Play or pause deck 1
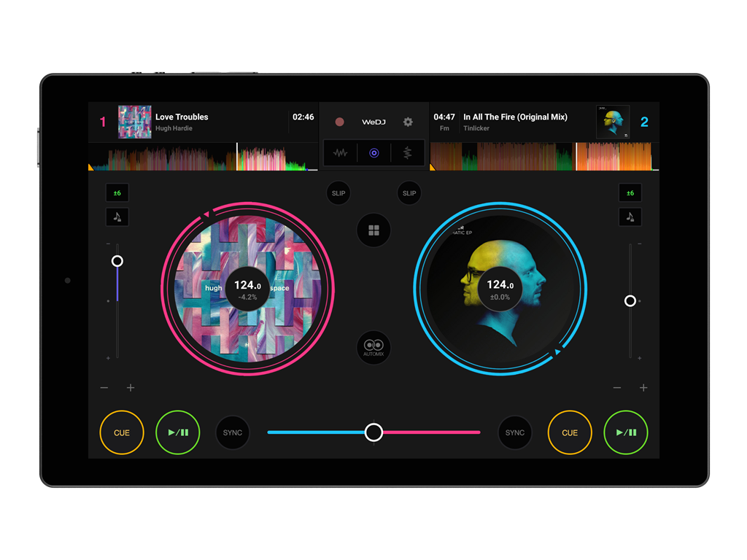The width and height of the screenshot is (747, 560). pyautogui.click(x=178, y=432)
